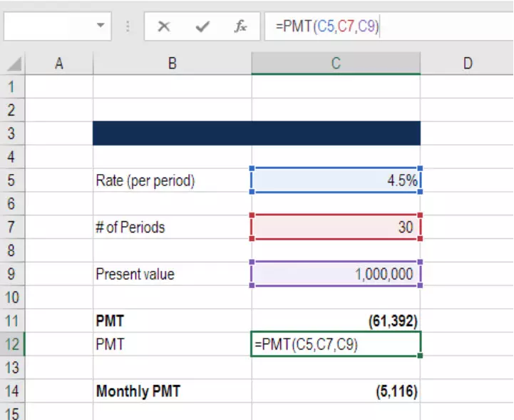The height and width of the screenshot is (420, 514).
Task: Select column A header
Action: pos(59,63)
